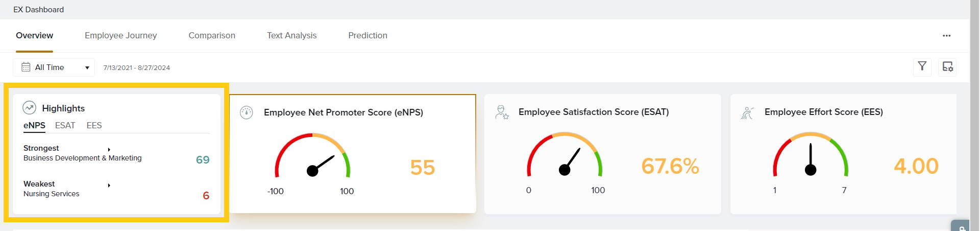Open the three-dot more options menu
This screenshot has width=980, height=231.
pyautogui.click(x=946, y=36)
